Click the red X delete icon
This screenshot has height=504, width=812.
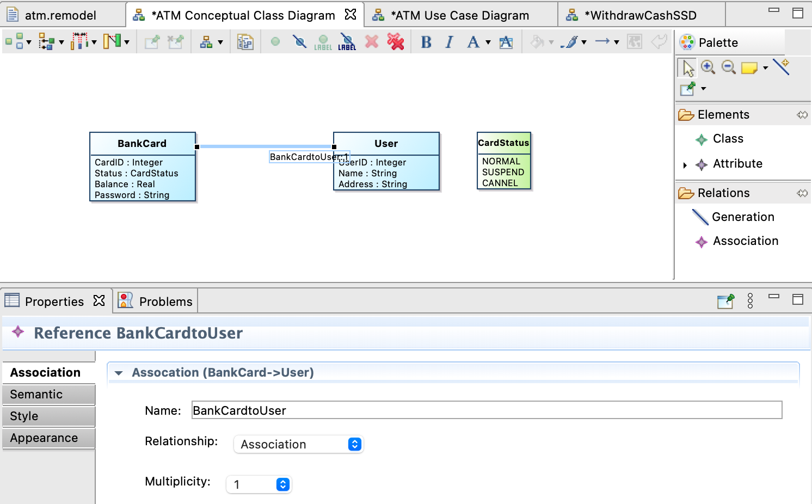[372, 42]
